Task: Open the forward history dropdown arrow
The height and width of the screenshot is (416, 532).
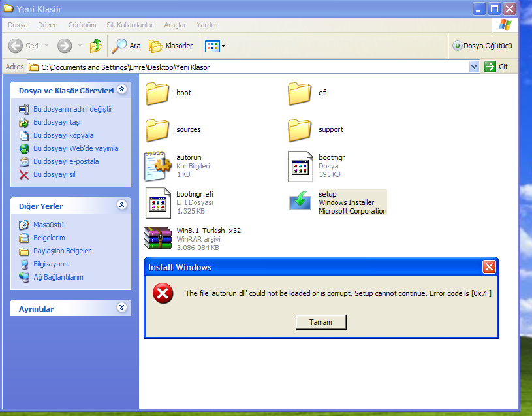Action: click(80, 46)
